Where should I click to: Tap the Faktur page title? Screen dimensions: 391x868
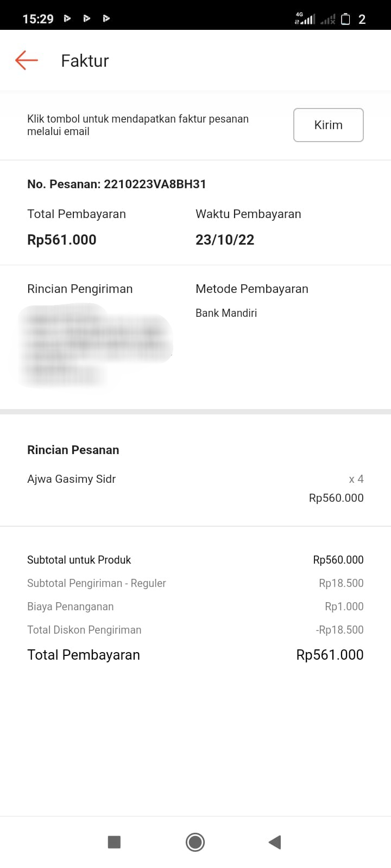pos(85,61)
